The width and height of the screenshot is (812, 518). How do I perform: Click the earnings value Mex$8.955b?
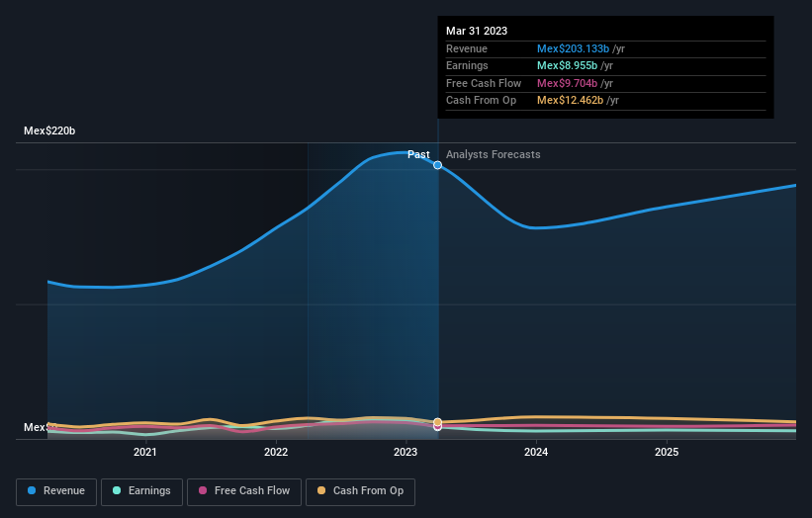[567, 65]
